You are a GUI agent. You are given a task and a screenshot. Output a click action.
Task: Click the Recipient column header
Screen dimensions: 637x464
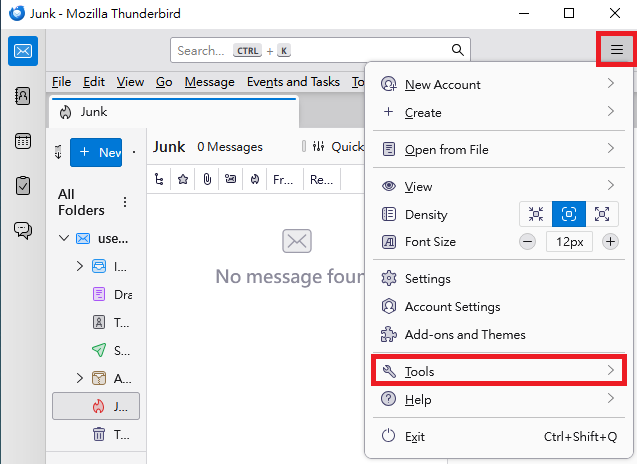(x=321, y=179)
